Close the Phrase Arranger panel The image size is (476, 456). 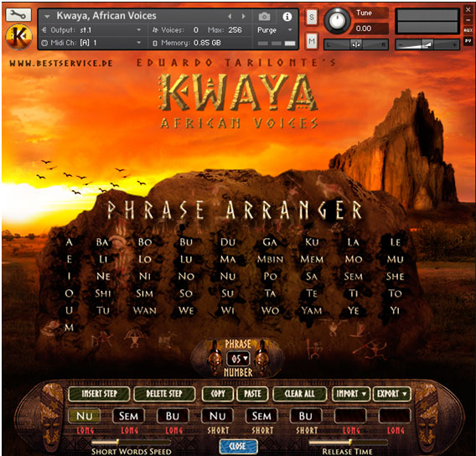[x=238, y=446]
